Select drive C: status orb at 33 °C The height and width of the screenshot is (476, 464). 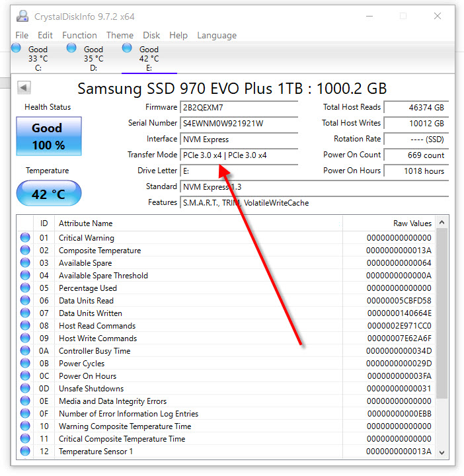(17, 48)
